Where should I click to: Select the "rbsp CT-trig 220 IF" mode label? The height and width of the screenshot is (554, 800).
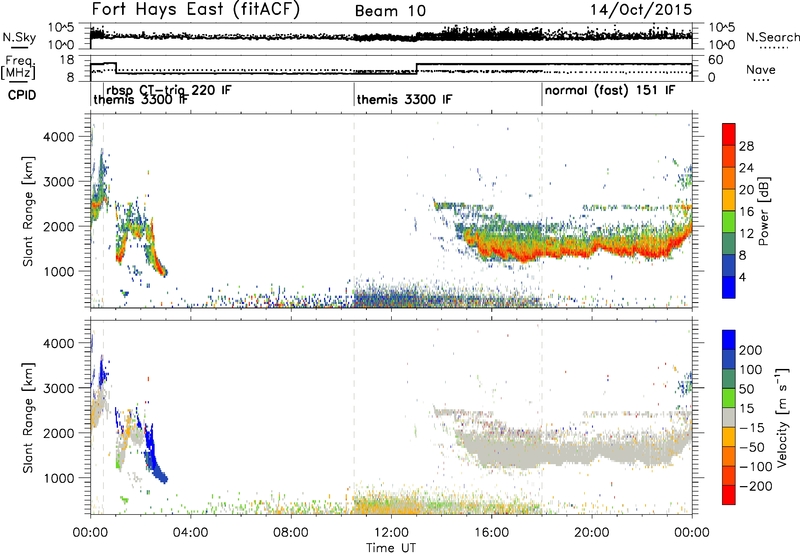(x=169, y=90)
